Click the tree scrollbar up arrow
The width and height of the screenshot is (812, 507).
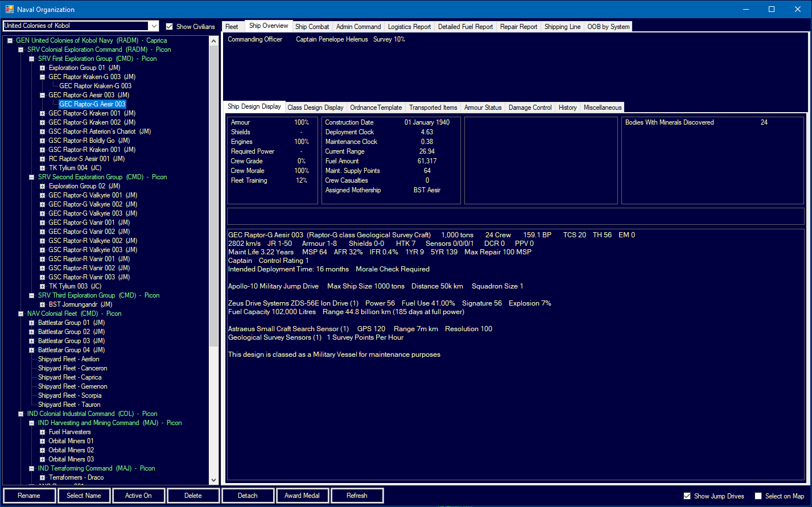tap(213, 40)
